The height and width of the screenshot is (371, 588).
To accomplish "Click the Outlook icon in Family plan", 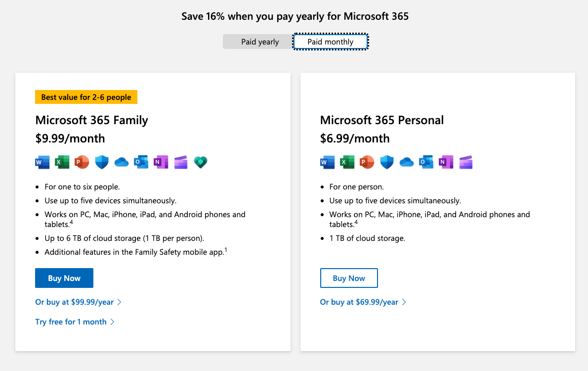I will (141, 162).
